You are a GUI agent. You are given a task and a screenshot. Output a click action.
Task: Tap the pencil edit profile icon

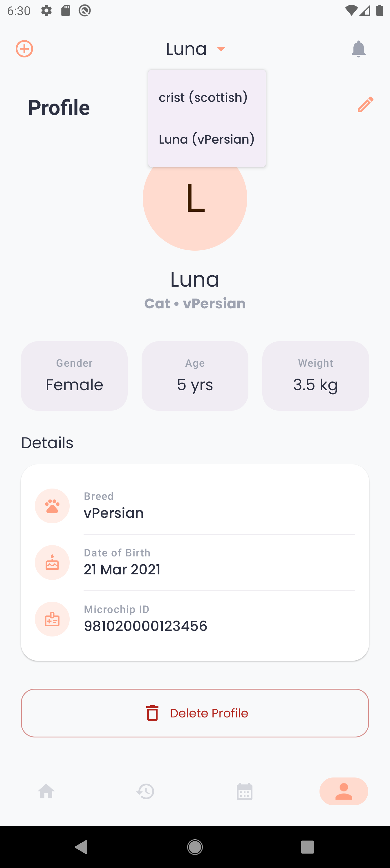[365, 104]
